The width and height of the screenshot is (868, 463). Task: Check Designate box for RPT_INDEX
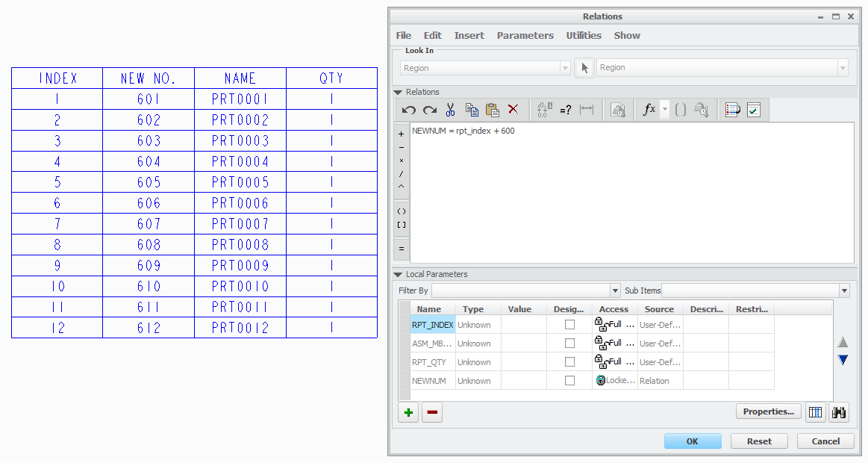coord(569,325)
